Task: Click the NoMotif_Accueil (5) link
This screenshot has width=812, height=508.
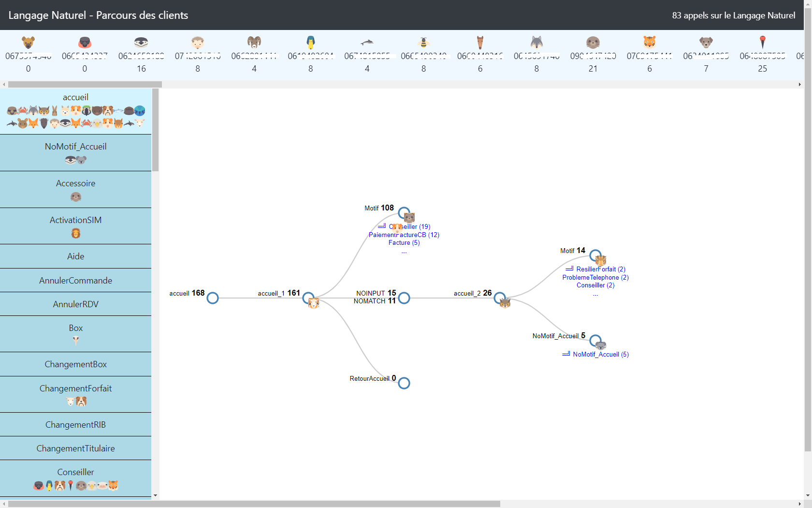Action: click(601, 354)
